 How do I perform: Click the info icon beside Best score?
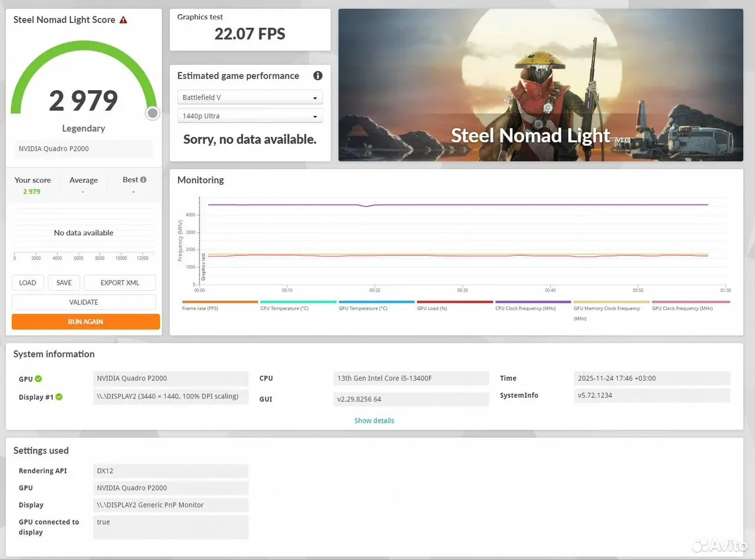[143, 180]
